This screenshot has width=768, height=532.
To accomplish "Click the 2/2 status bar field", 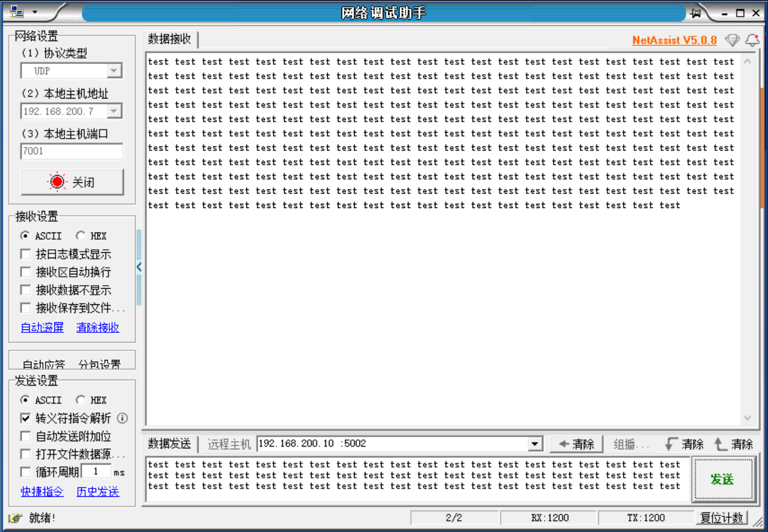I will (454, 518).
